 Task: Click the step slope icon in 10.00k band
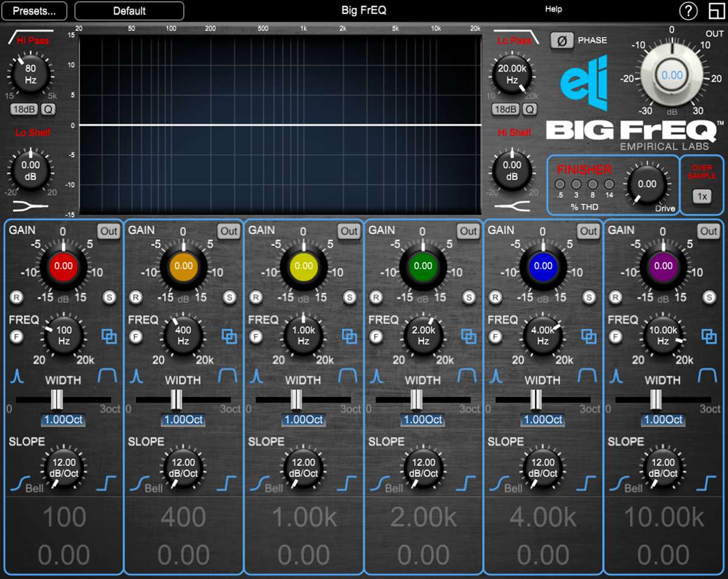(x=707, y=483)
